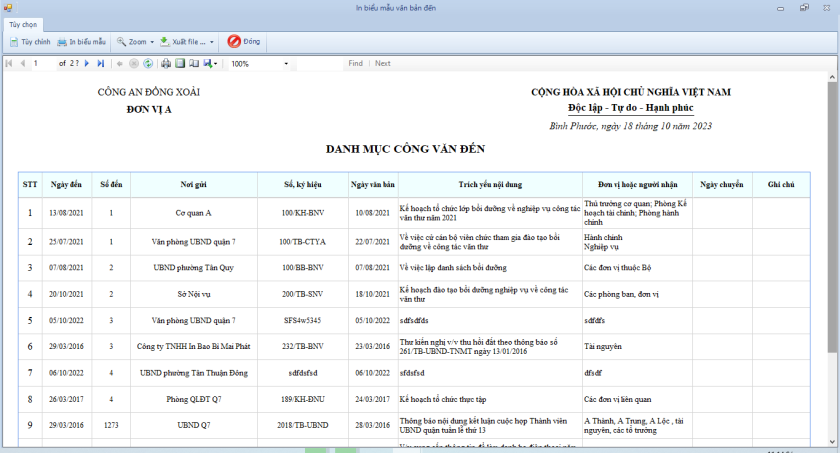The width and height of the screenshot is (840, 453).
Task: Switch to the Tùy chọn tab
Action: coord(23,22)
